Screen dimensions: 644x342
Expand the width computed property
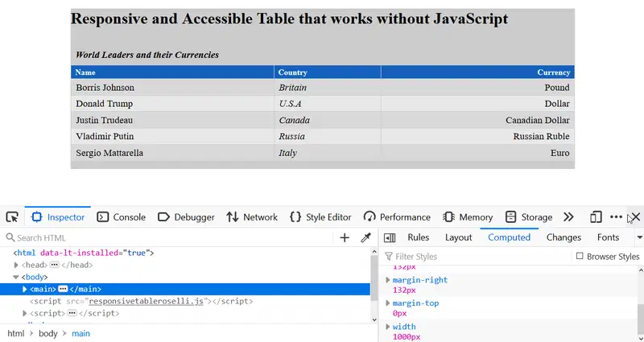(387, 327)
